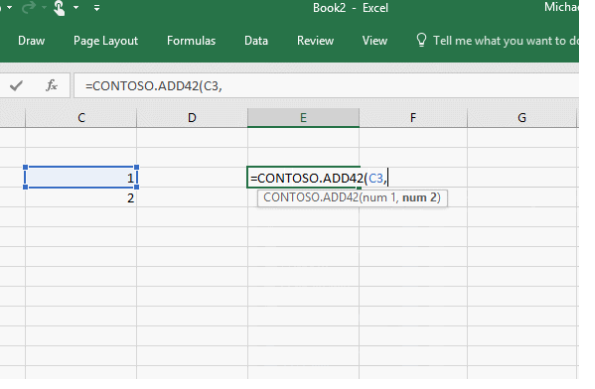Image resolution: width=595 pixels, height=389 pixels.
Task: Click the Redo arrow icon
Action: click(29, 8)
